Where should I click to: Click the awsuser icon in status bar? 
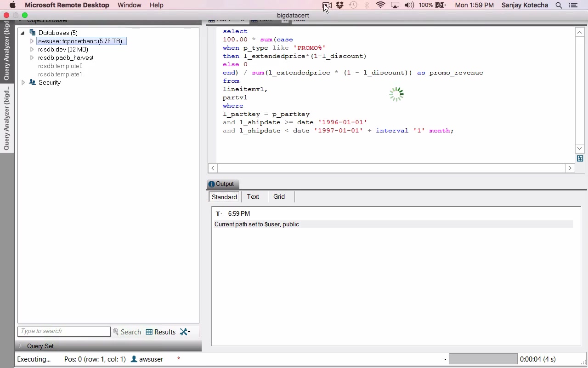click(x=134, y=359)
